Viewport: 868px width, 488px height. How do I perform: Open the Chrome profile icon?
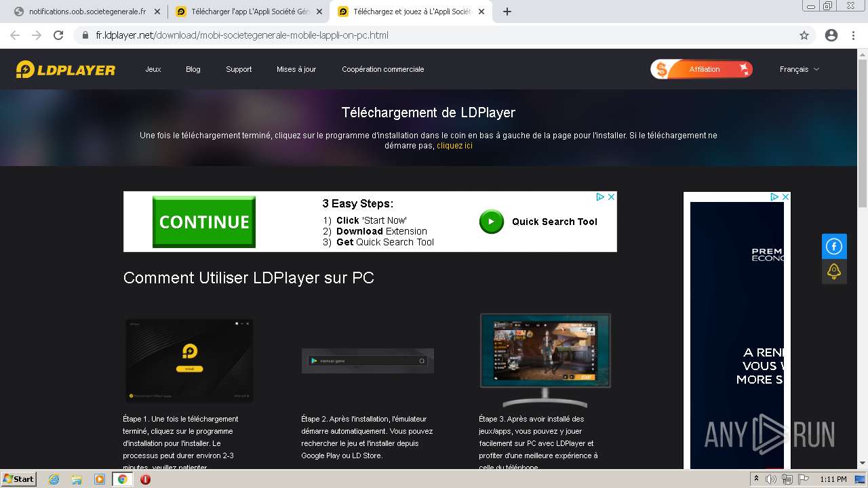(831, 35)
